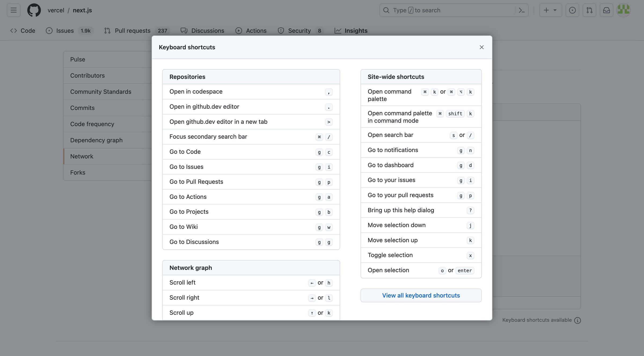Select Network in the Insights sidebar
The image size is (644, 356).
(108, 156)
